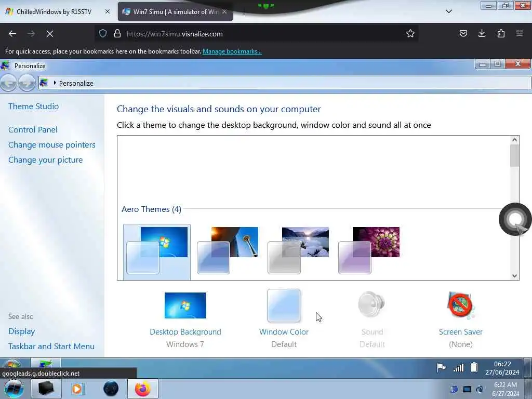Open the Desktop Background icon
Image resolution: width=532 pixels, height=399 pixels.
pyautogui.click(x=185, y=305)
